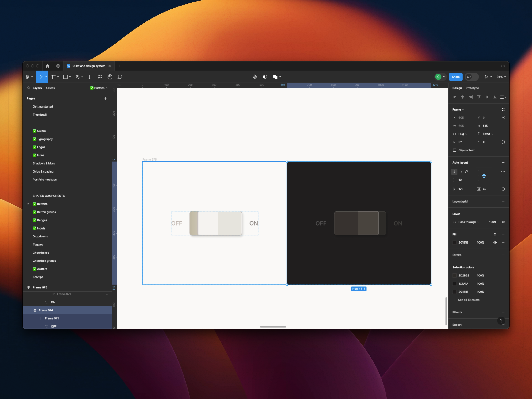532x399 pixels.
Task: Switch to Assets tab
Action: click(50, 88)
